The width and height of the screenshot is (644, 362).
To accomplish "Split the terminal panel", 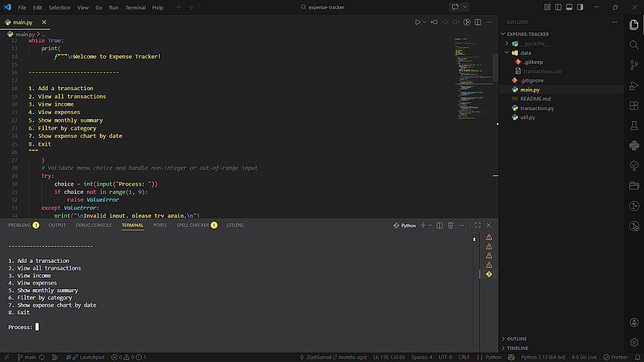I will click(439, 225).
